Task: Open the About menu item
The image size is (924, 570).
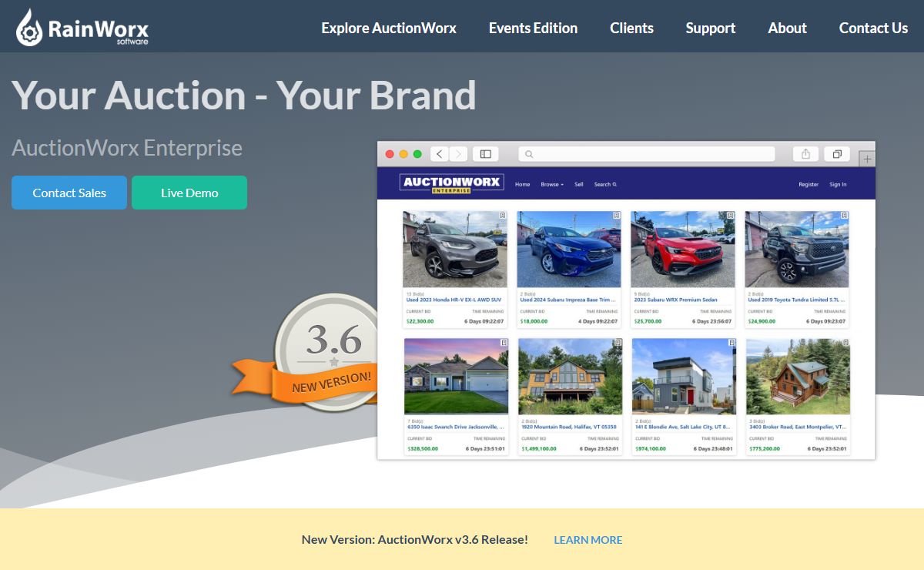Action: click(787, 28)
